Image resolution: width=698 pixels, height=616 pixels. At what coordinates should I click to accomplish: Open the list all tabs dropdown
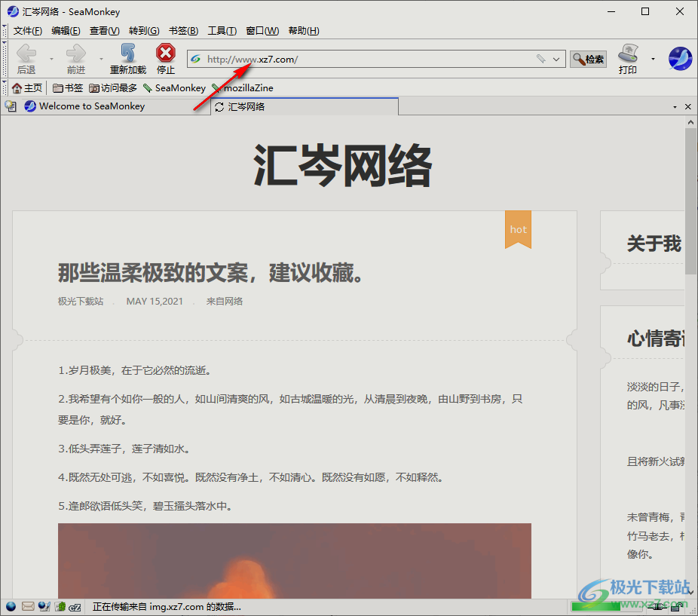tap(675, 107)
